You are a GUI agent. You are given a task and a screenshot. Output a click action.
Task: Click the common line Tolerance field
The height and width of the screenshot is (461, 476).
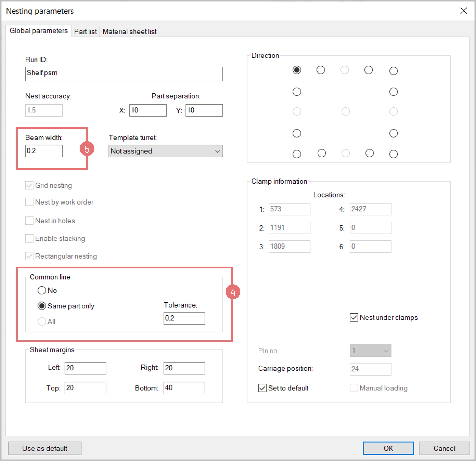[184, 318]
